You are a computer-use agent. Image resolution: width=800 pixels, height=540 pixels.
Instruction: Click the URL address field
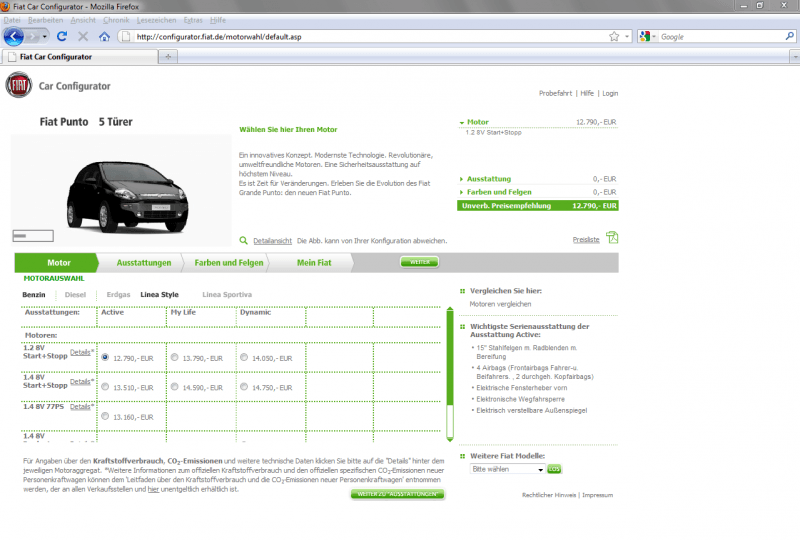coord(370,37)
